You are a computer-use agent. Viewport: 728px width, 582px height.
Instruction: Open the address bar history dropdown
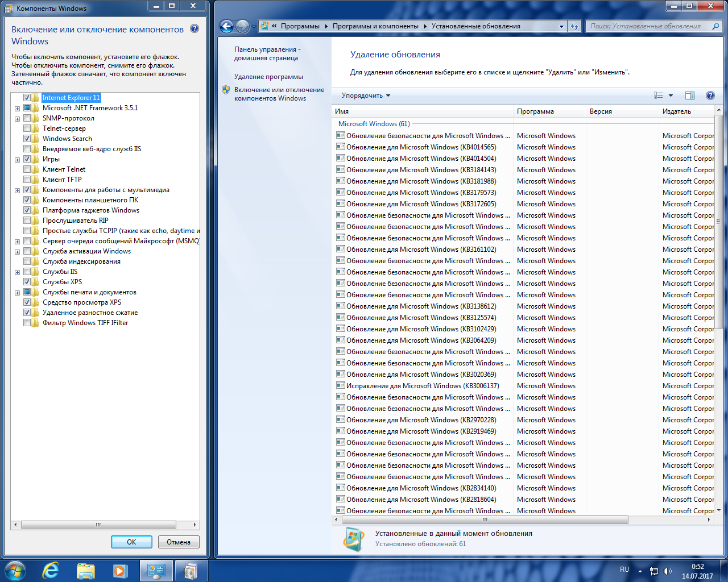point(561,26)
